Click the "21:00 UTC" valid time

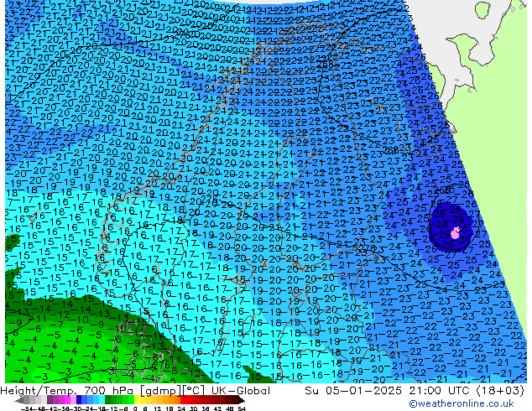point(441,391)
